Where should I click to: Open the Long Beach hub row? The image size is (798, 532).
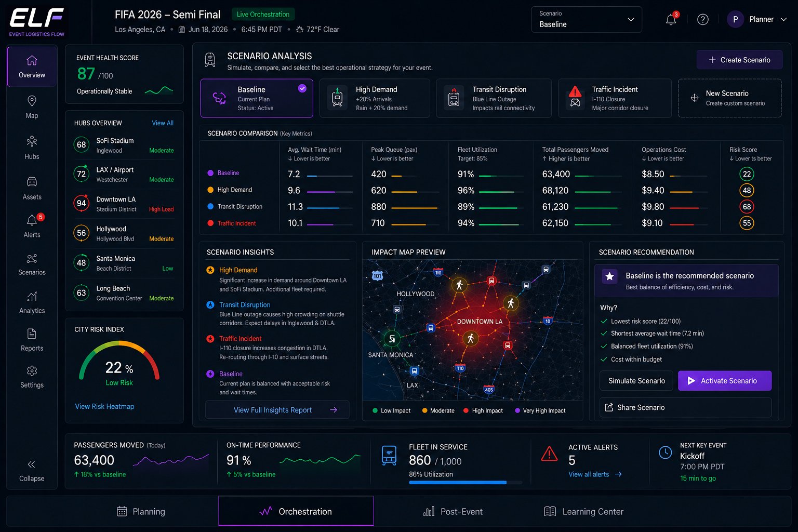click(x=124, y=292)
